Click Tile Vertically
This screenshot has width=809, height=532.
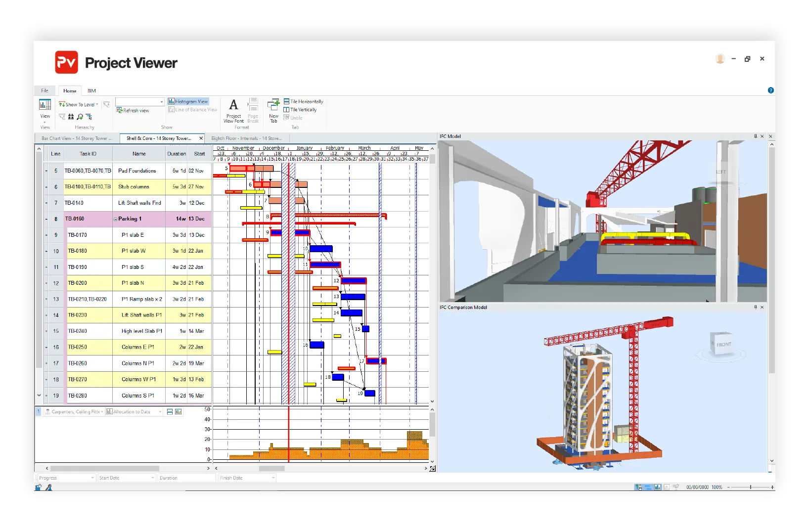pos(300,110)
